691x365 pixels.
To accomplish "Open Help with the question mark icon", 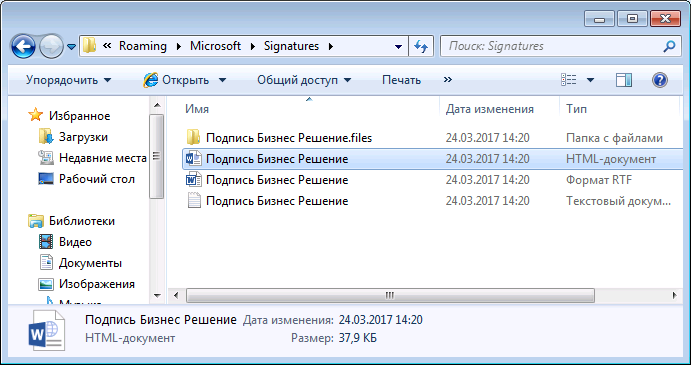I will pyautogui.click(x=659, y=80).
